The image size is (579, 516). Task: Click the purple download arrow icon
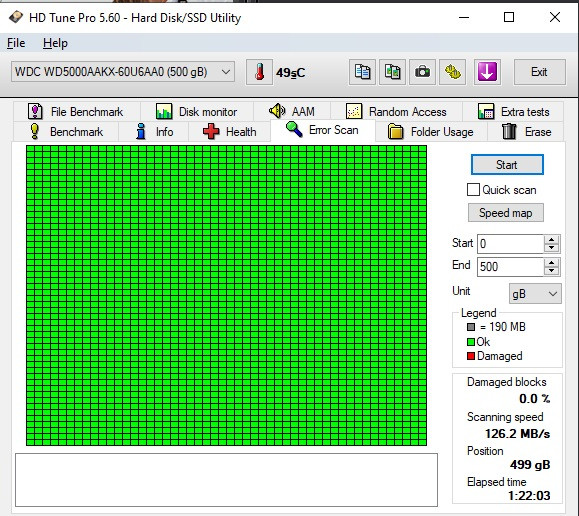pos(487,72)
